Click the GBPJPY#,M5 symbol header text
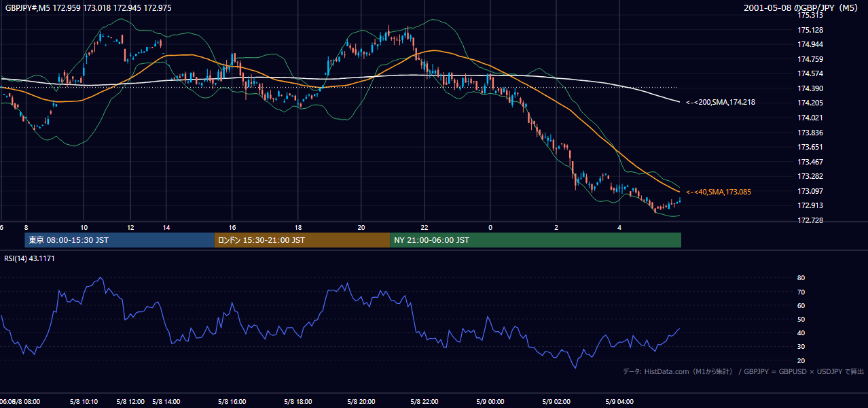 [x=88, y=8]
